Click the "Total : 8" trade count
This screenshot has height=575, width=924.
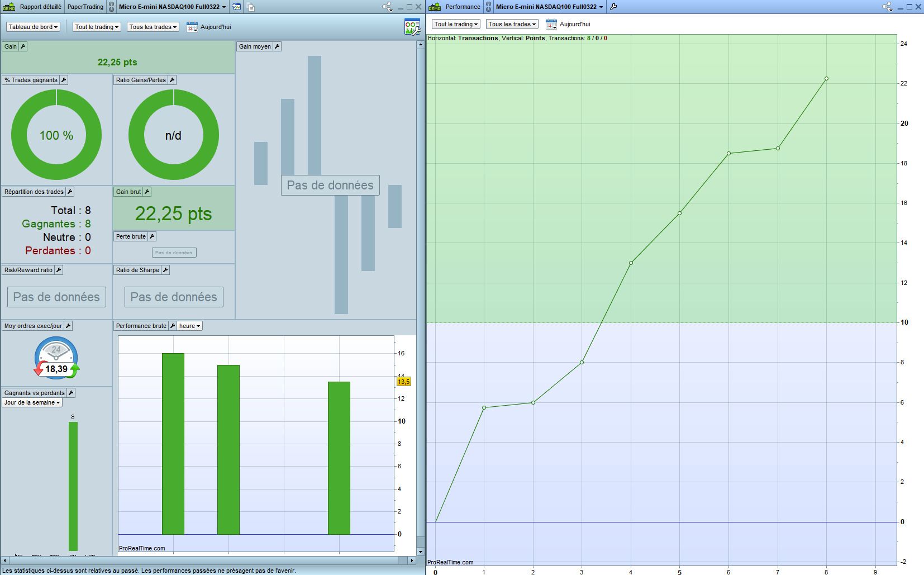point(71,210)
